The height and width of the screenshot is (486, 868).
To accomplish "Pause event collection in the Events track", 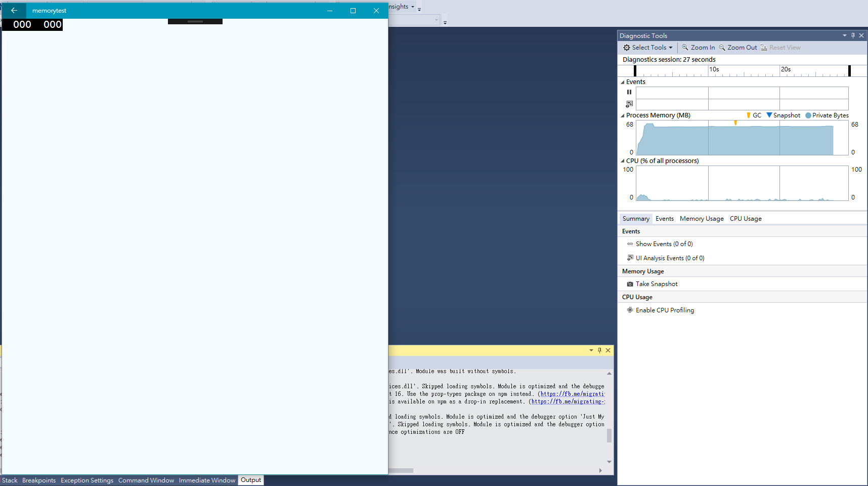I will pos(629,92).
